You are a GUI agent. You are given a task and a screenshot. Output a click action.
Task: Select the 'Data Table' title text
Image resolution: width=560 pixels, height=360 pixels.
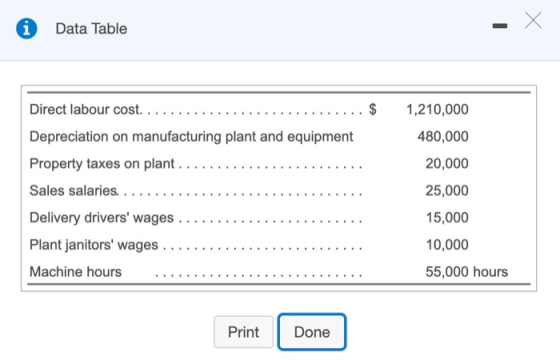(91, 29)
